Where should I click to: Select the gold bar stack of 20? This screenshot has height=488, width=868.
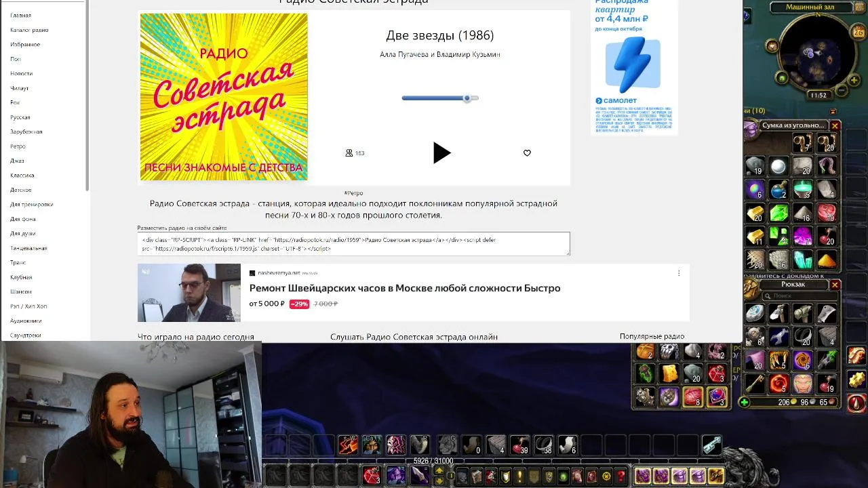755,212
